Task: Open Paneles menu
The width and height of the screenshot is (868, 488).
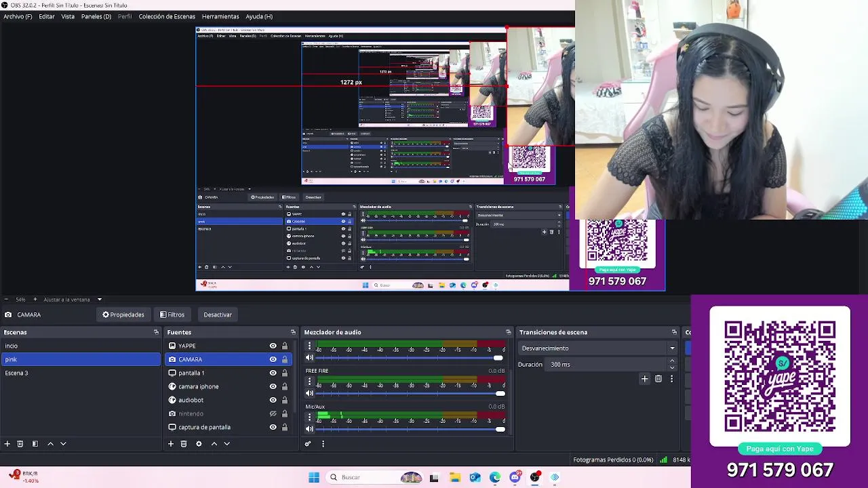Action: pos(96,16)
